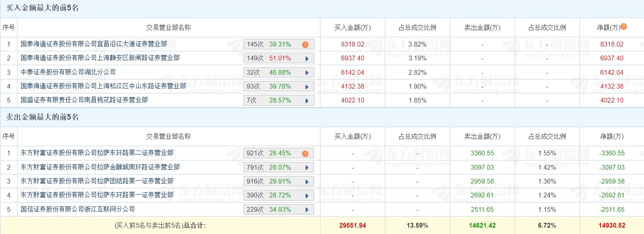The image size is (644, 234).
Task: Click orange question icon in 拉萨东环路第二 row
Action: [x=305, y=153]
